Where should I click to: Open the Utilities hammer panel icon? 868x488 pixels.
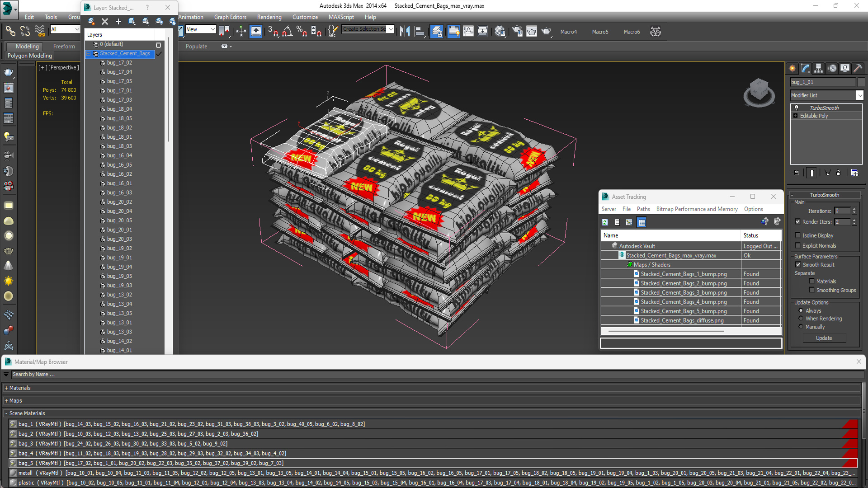[x=858, y=68]
